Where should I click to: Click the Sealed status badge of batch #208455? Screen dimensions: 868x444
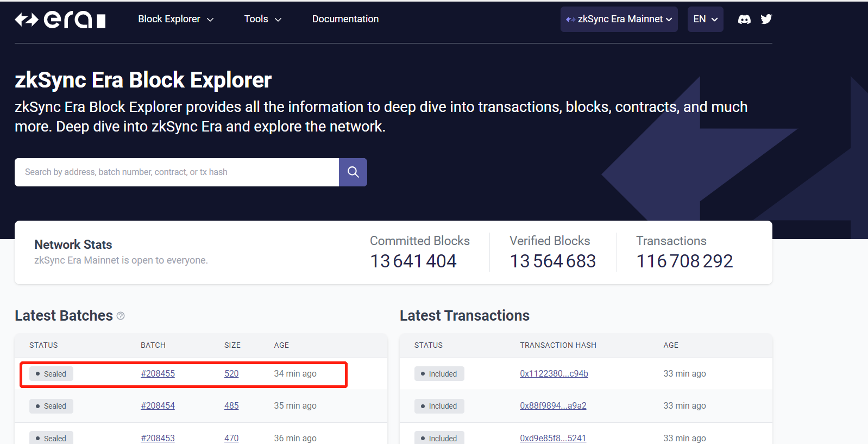tap(51, 374)
